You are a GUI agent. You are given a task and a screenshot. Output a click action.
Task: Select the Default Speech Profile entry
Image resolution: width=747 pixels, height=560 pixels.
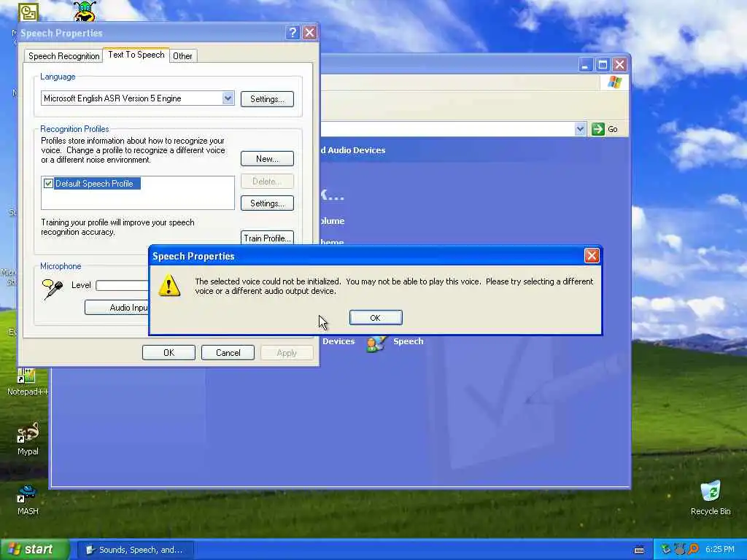point(97,183)
